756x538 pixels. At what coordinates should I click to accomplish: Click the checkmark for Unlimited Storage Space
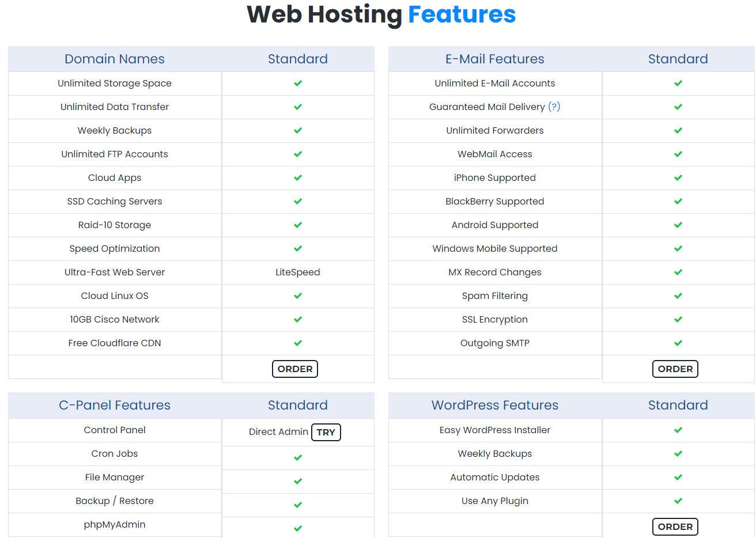point(298,84)
